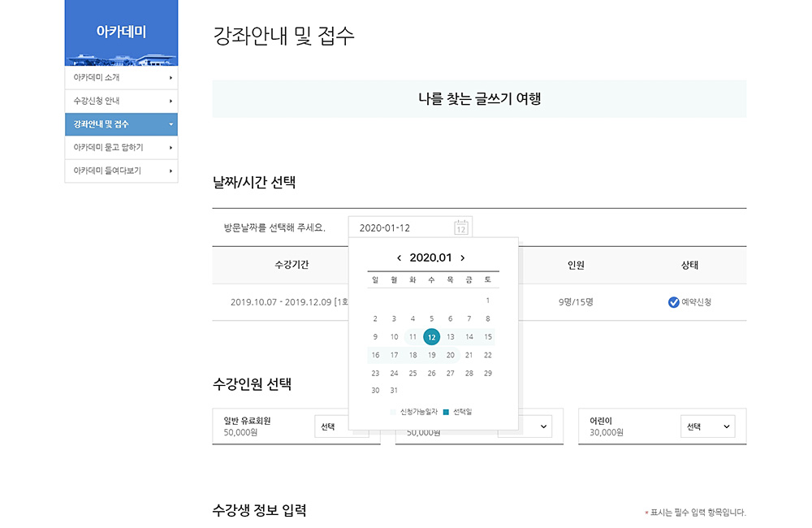Screen dimensions: 812x528
Task: Expand arrow next to 아카데미 묻고 답하기
Action: (171, 148)
